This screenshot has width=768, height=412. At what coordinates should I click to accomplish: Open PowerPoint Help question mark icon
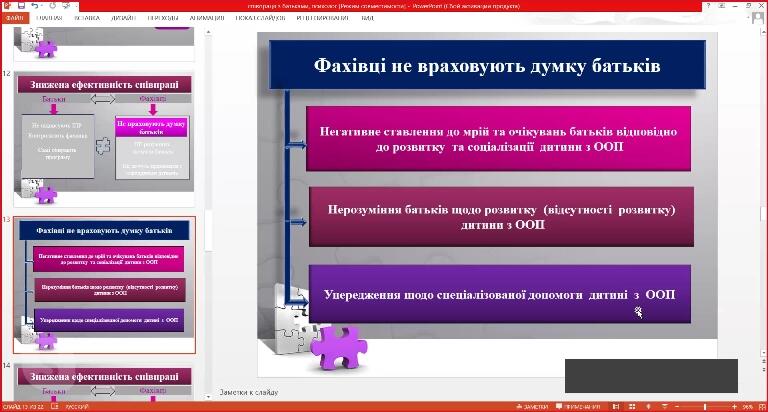(x=708, y=5)
